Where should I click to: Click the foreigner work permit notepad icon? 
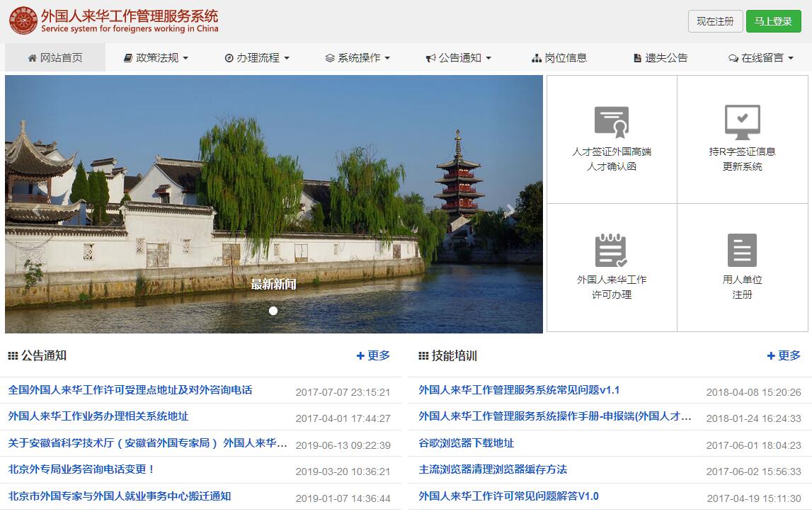pos(612,251)
